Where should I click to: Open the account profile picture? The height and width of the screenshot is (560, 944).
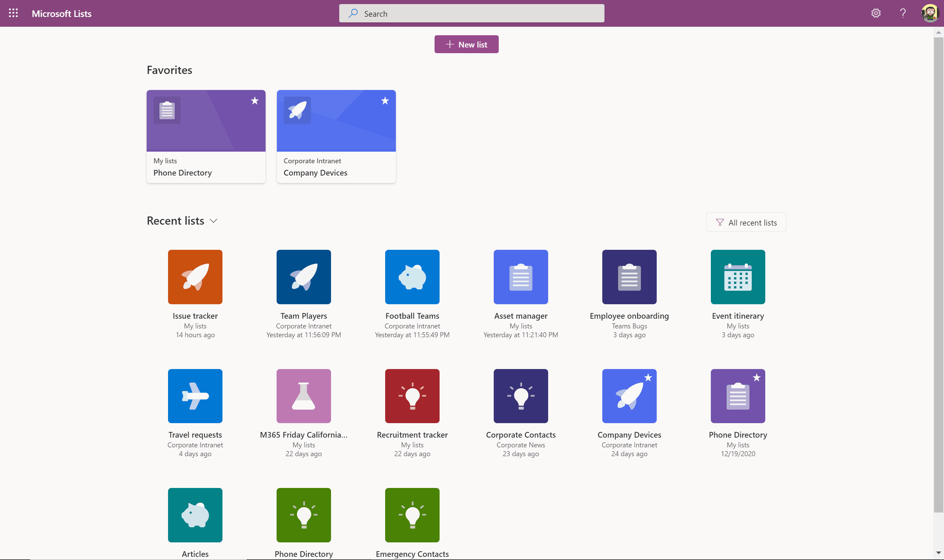coord(930,13)
